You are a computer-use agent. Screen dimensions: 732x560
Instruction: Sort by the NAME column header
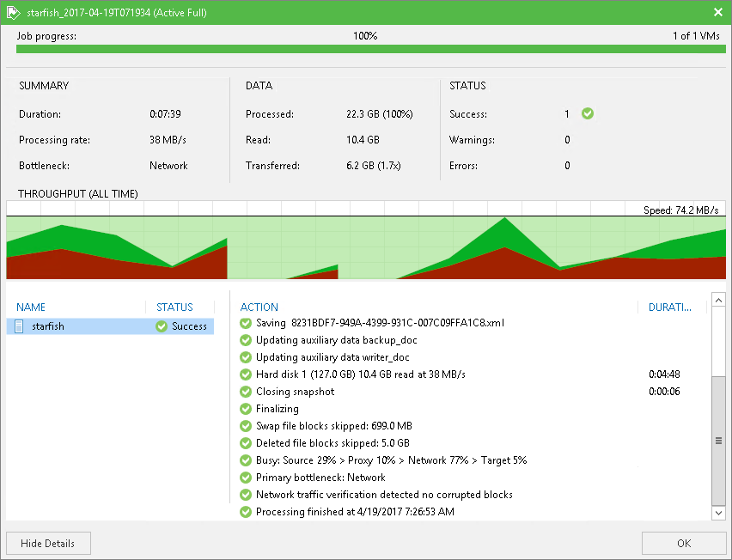point(31,307)
